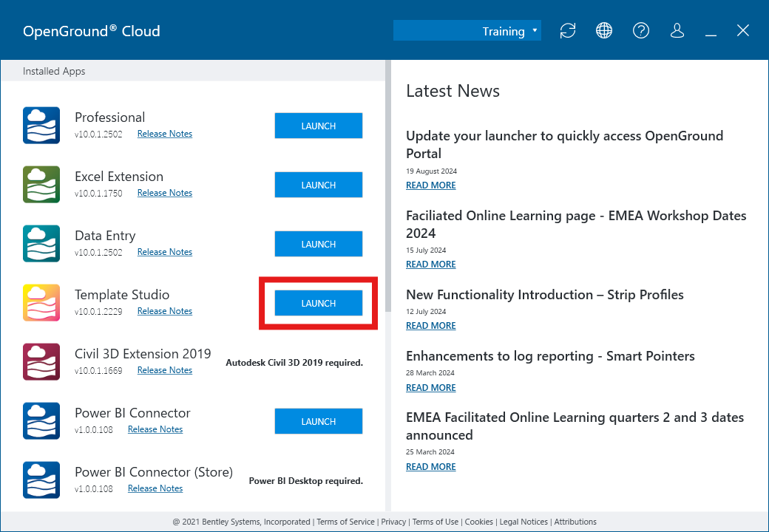Viewport: 769px width, 532px height.
Task: Open the Cookies footer link
Action: click(479, 522)
